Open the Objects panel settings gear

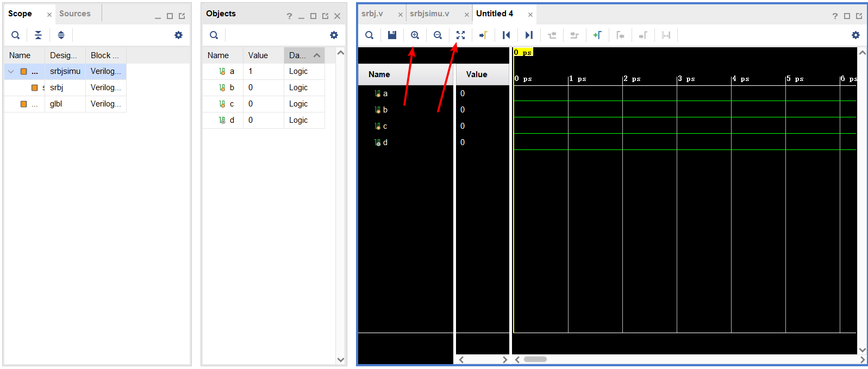[334, 35]
